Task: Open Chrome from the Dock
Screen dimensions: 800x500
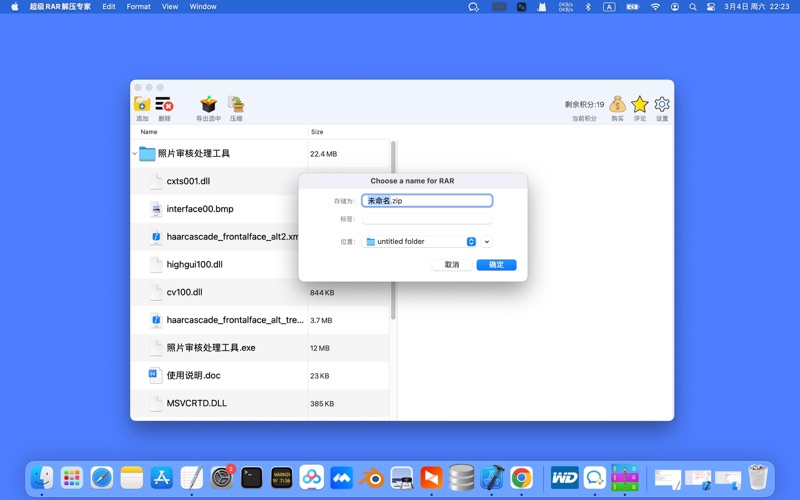Action: click(521, 478)
